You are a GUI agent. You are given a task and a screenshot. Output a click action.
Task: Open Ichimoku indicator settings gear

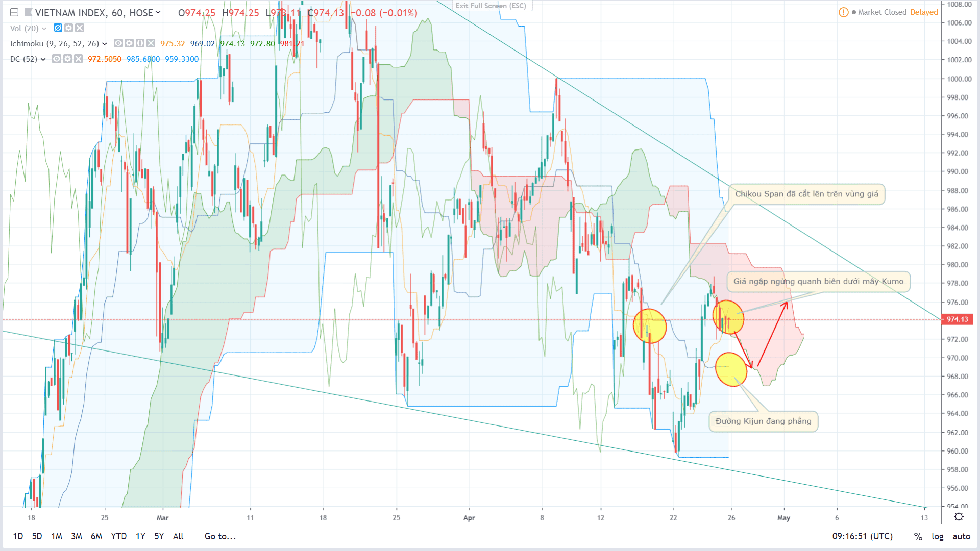[129, 43]
